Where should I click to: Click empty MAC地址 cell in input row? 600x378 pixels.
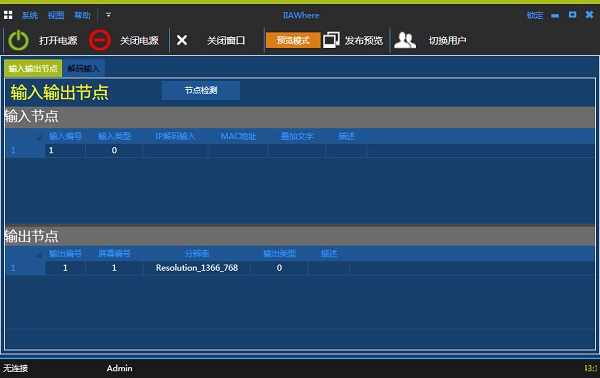(x=238, y=150)
